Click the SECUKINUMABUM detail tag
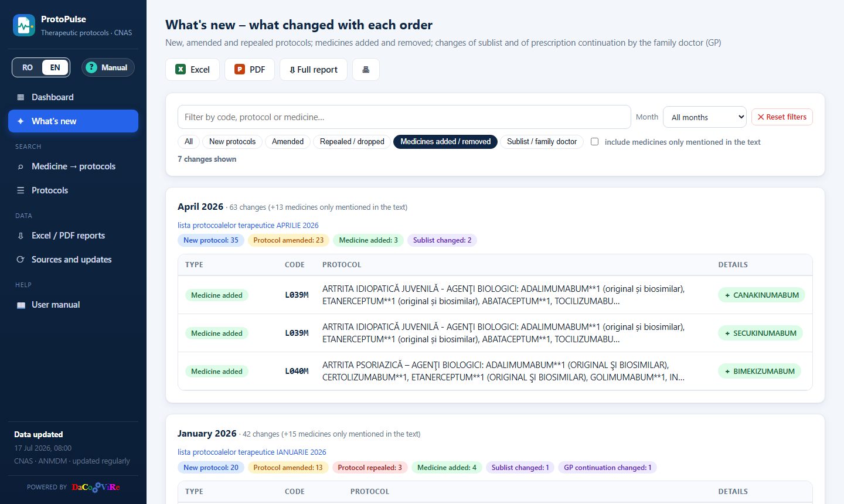 point(760,333)
